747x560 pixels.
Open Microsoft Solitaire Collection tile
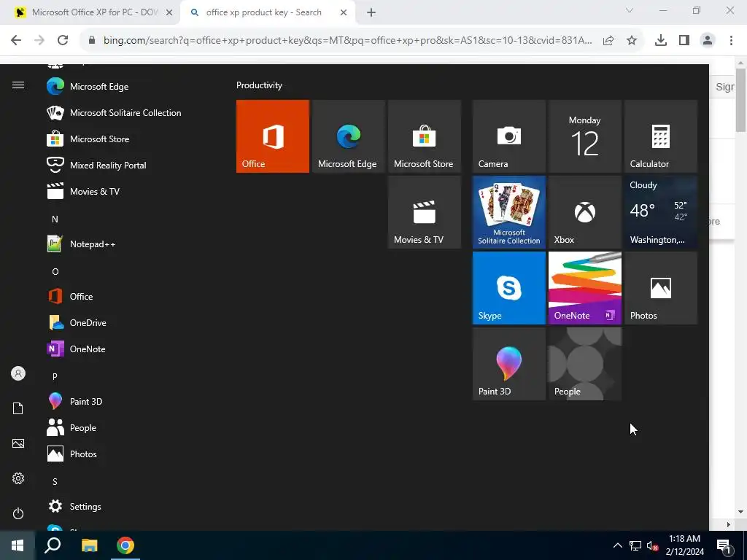point(508,212)
